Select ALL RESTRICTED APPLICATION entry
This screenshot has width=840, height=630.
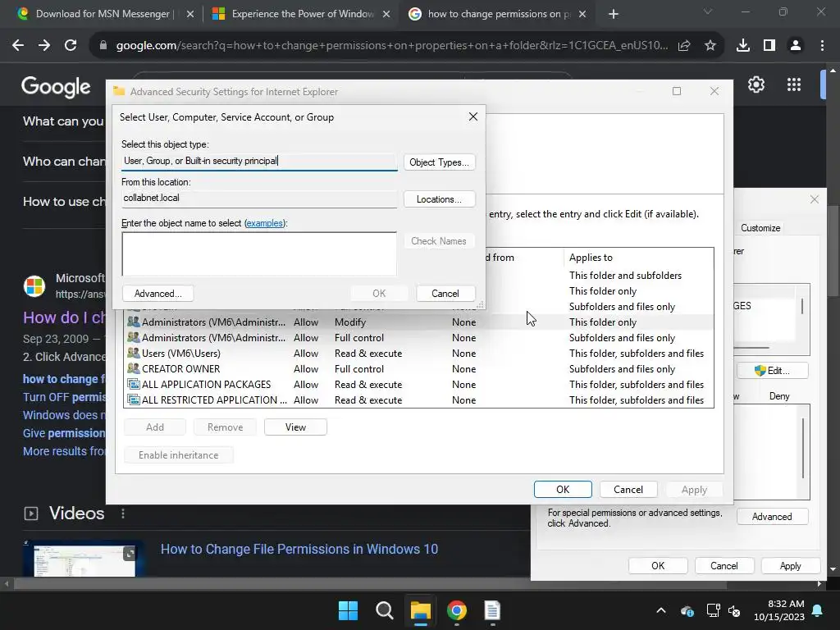(418, 399)
